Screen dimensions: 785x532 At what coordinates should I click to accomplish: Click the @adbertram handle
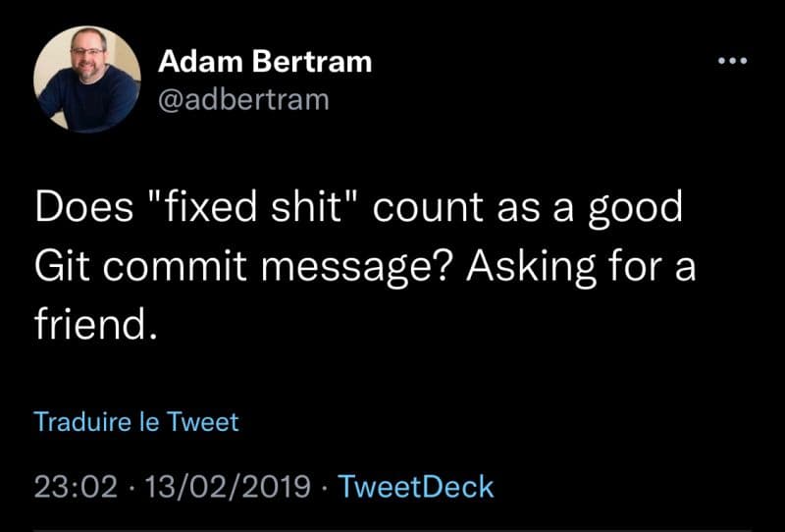point(243,100)
